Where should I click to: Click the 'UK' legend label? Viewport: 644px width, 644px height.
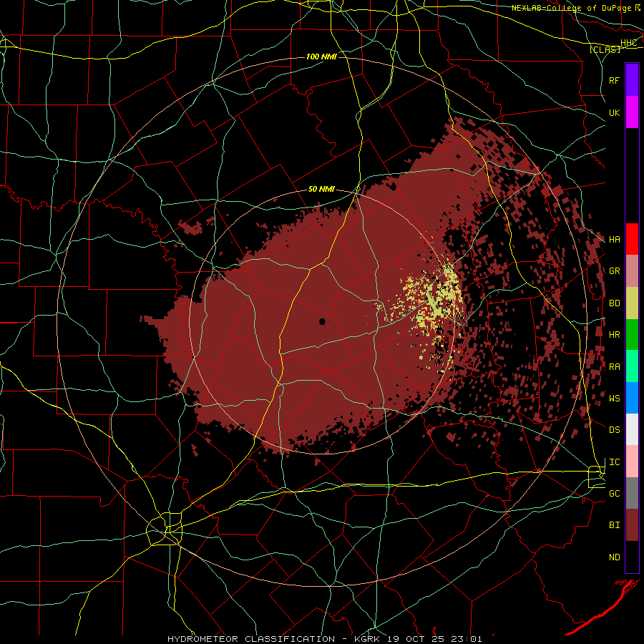[615, 112]
